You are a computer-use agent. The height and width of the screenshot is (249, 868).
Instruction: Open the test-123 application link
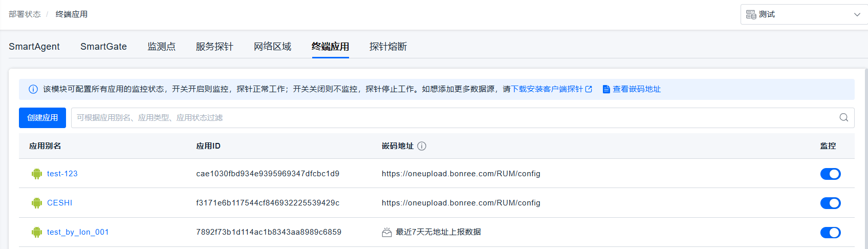click(62, 174)
